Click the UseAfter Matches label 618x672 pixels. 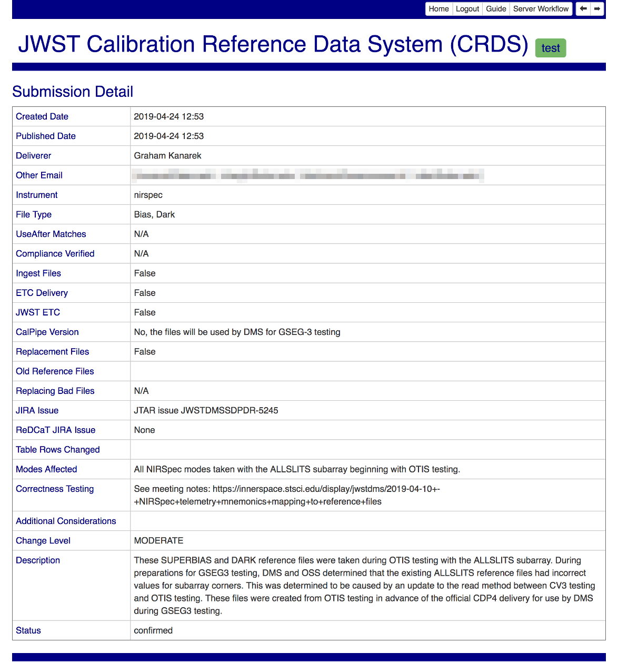tap(51, 234)
